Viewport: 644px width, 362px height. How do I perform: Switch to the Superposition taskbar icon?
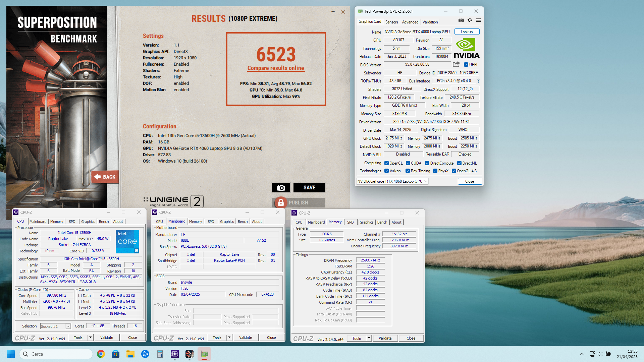pos(189,354)
